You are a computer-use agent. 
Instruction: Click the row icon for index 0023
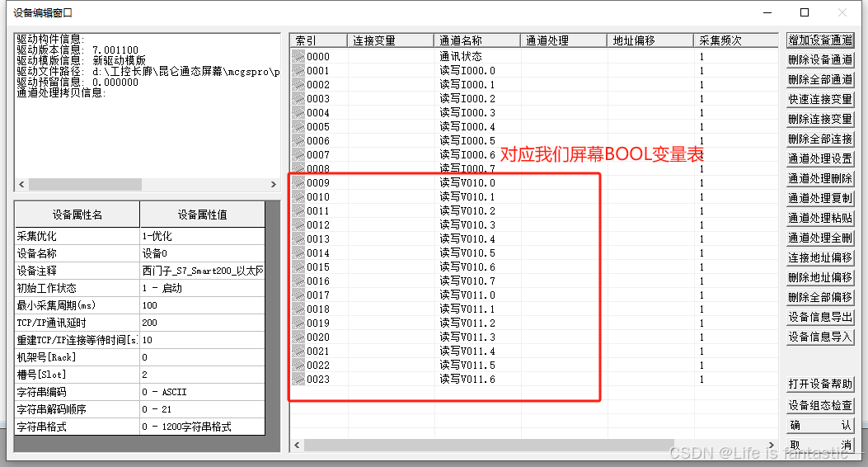(298, 379)
